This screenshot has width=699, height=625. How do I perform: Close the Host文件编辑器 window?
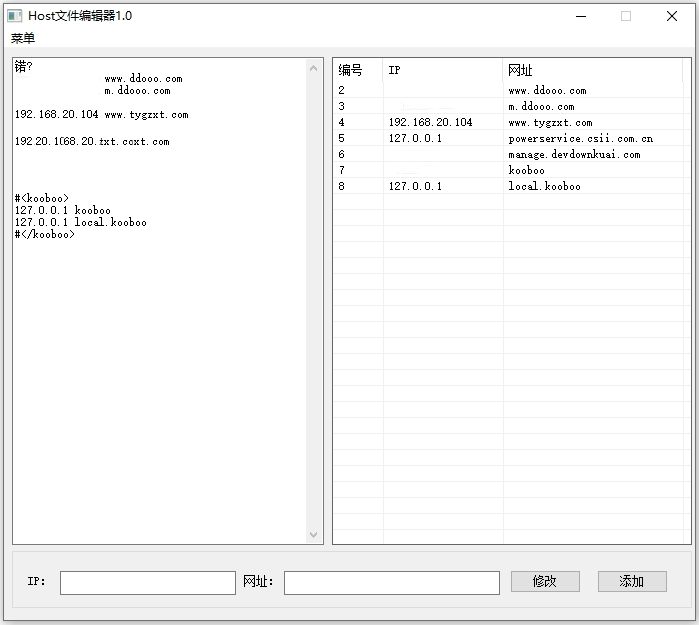pyautogui.click(x=672, y=16)
